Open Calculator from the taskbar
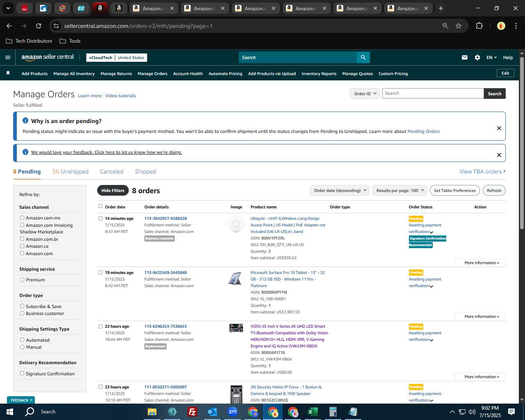The width and height of the screenshot is (525, 420). (333, 412)
